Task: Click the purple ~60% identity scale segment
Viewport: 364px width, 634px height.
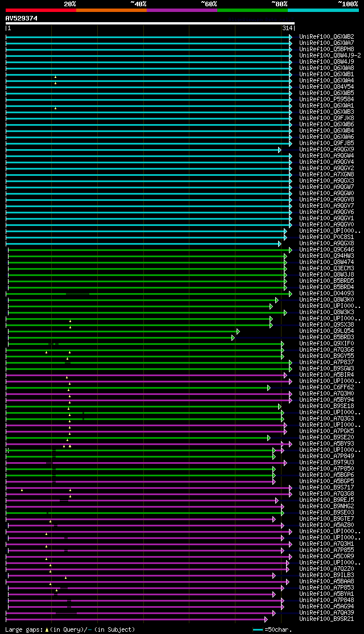Action: [182, 10]
